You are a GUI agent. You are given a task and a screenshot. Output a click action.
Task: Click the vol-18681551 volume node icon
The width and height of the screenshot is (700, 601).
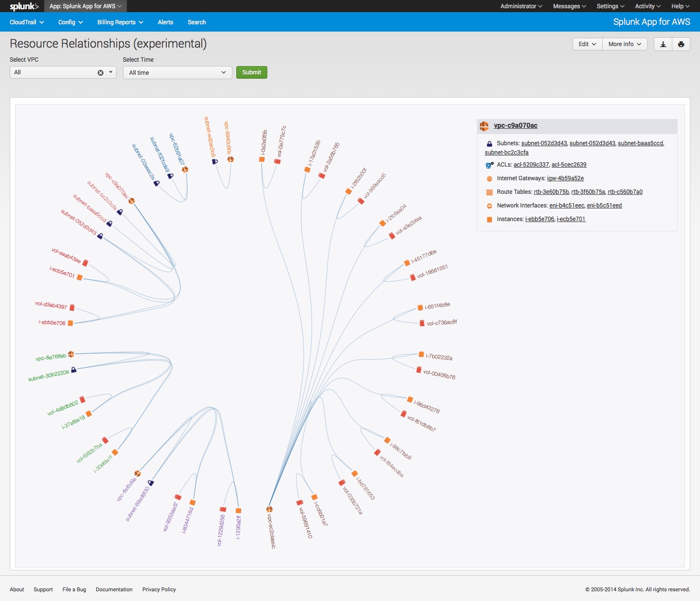(413, 277)
